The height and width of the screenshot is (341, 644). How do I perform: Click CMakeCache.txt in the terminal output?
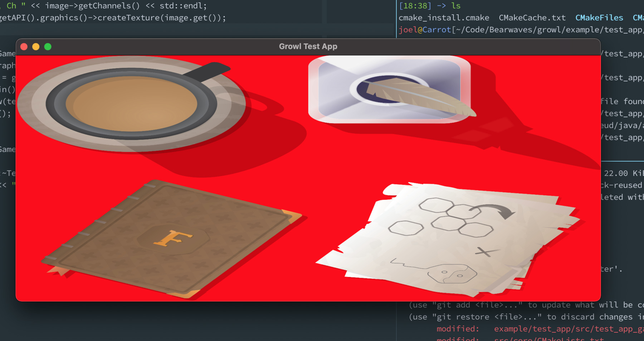[532, 18]
